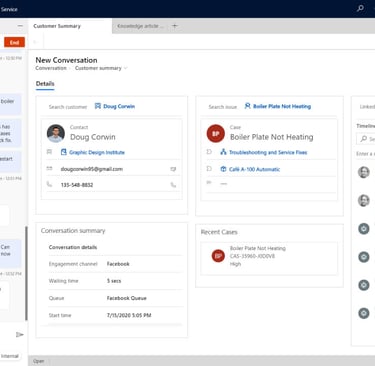Click the Facebook Queue value
Viewport: 375px width, 366px height.
click(x=127, y=298)
